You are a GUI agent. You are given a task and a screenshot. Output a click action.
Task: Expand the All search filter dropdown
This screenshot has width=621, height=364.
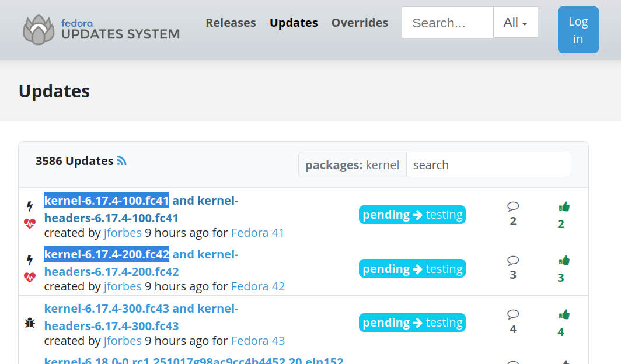pos(515,23)
